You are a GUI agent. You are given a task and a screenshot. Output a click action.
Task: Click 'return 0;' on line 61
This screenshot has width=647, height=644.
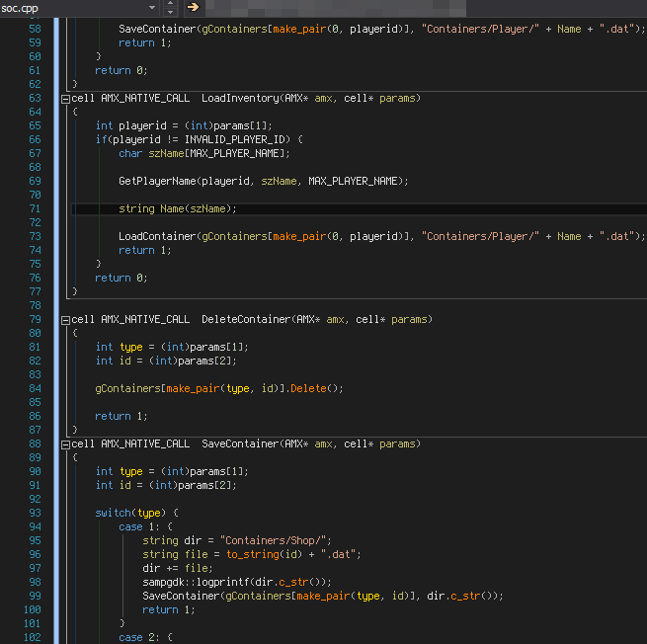click(121, 70)
